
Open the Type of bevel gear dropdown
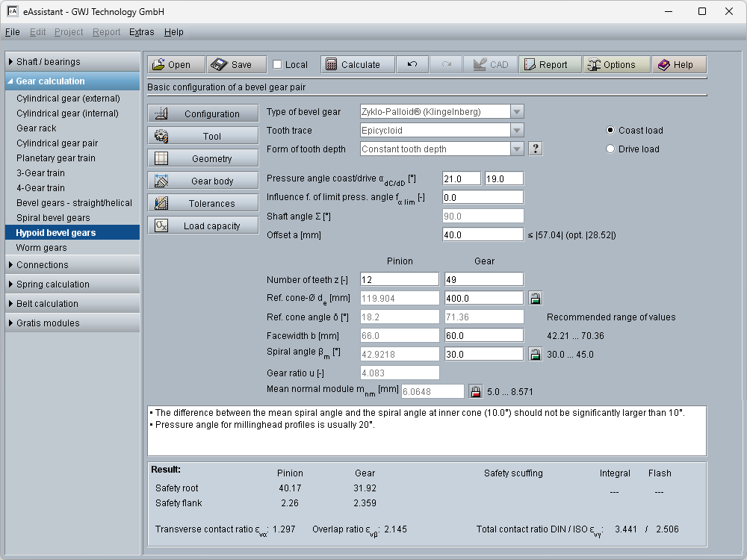(517, 111)
